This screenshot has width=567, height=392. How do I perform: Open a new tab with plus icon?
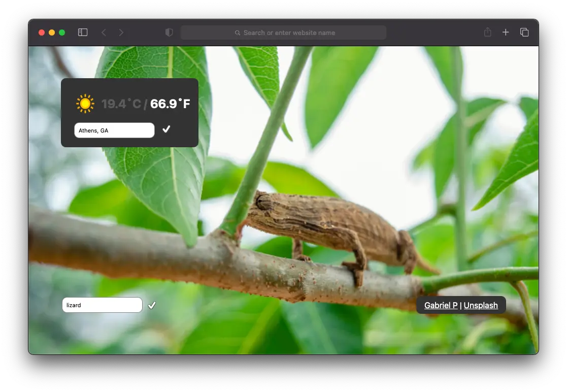(x=506, y=32)
